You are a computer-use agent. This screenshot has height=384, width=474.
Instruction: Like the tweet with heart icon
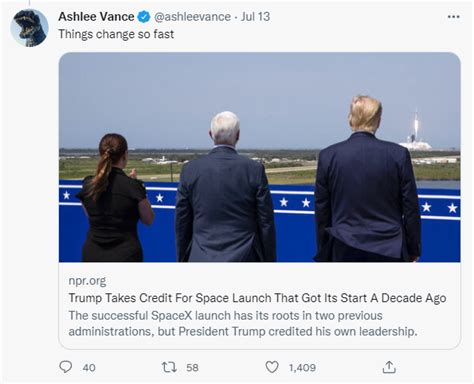tap(272, 367)
